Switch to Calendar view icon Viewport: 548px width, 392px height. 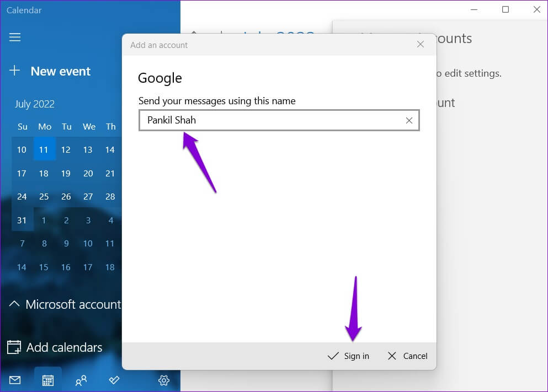click(x=48, y=380)
